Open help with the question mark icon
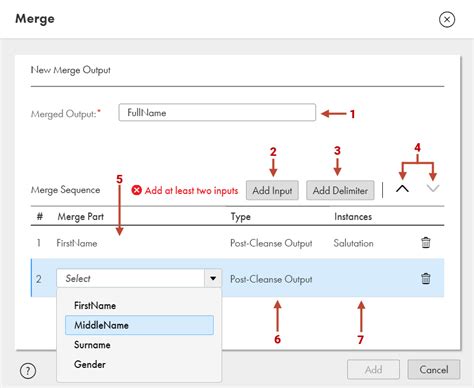Screen dimensions: 474x388 pyautogui.click(x=28, y=370)
